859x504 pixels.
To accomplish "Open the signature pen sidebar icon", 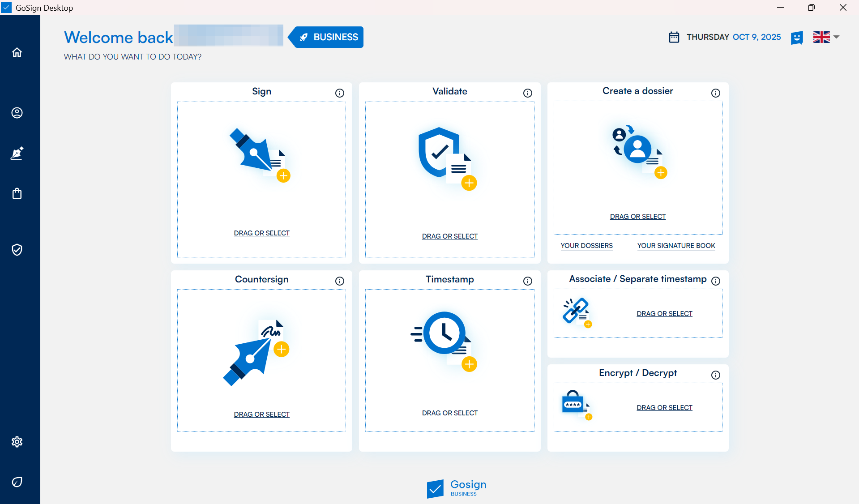I will [17, 153].
